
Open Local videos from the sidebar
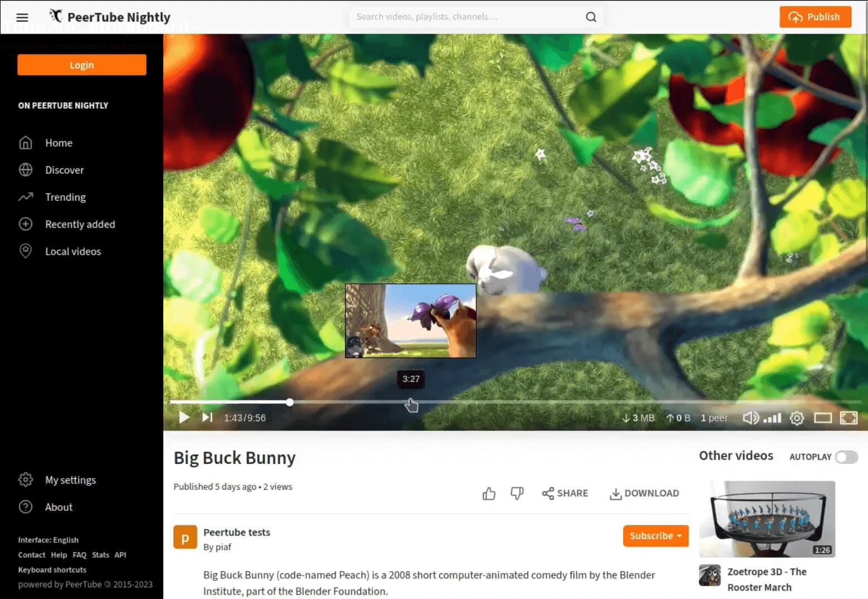(26, 251)
